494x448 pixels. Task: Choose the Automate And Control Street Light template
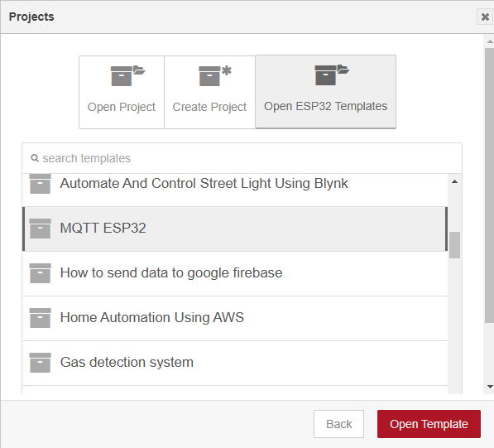pos(235,190)
